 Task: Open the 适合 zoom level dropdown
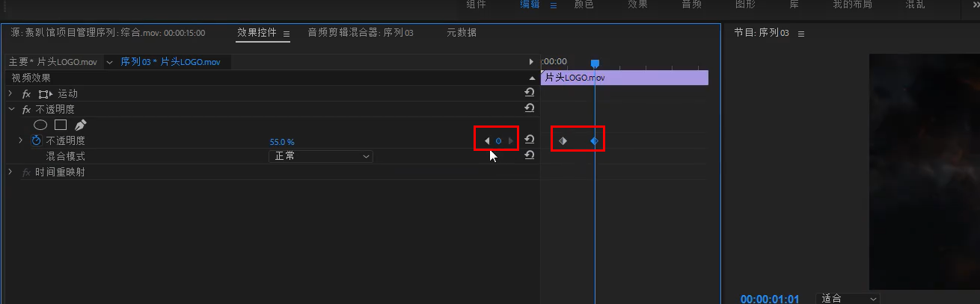849,298
